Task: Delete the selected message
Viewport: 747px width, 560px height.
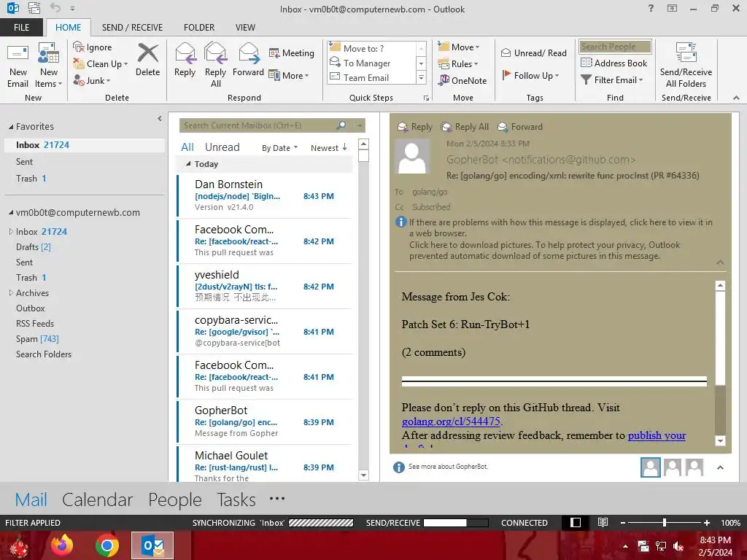Action: point(147,60)
